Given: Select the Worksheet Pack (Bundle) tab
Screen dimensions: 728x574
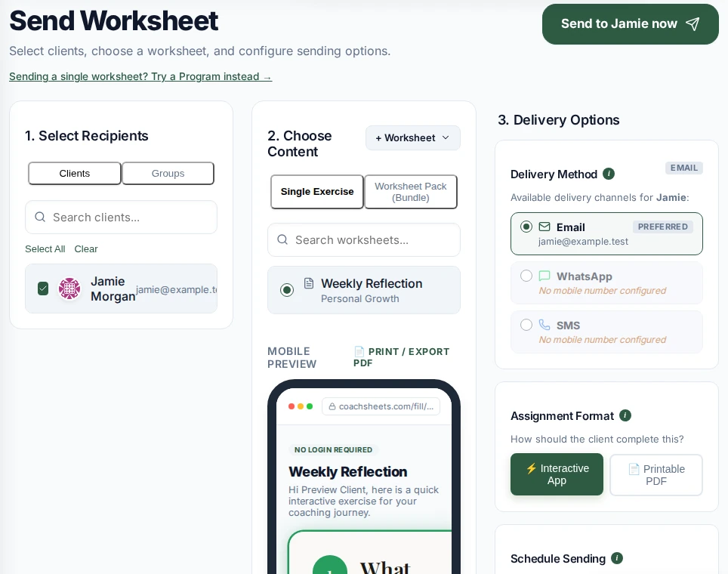Looking at the screenshot, I should click(x=411, y=192).
